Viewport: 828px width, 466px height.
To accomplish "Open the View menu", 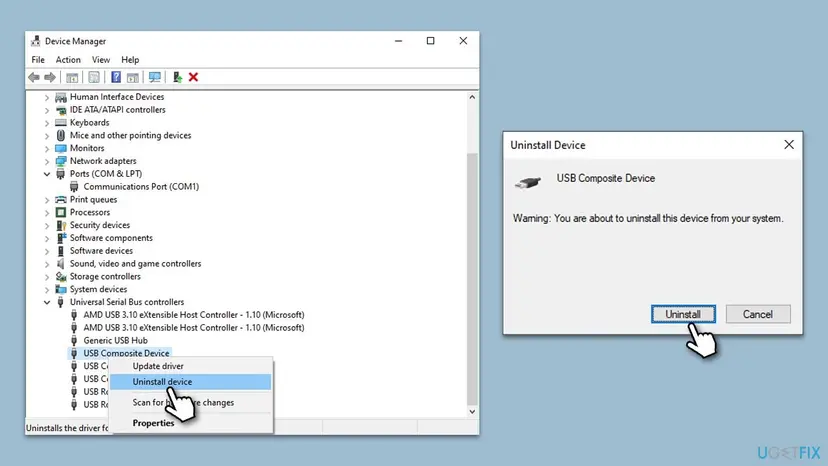I will [101, 60].
